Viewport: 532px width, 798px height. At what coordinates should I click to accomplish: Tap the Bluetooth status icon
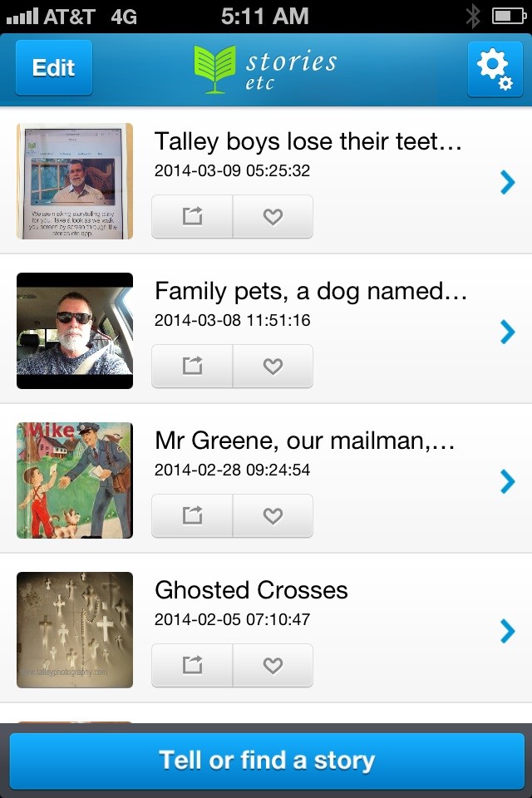pyautogui.click(x=472, y=16)
